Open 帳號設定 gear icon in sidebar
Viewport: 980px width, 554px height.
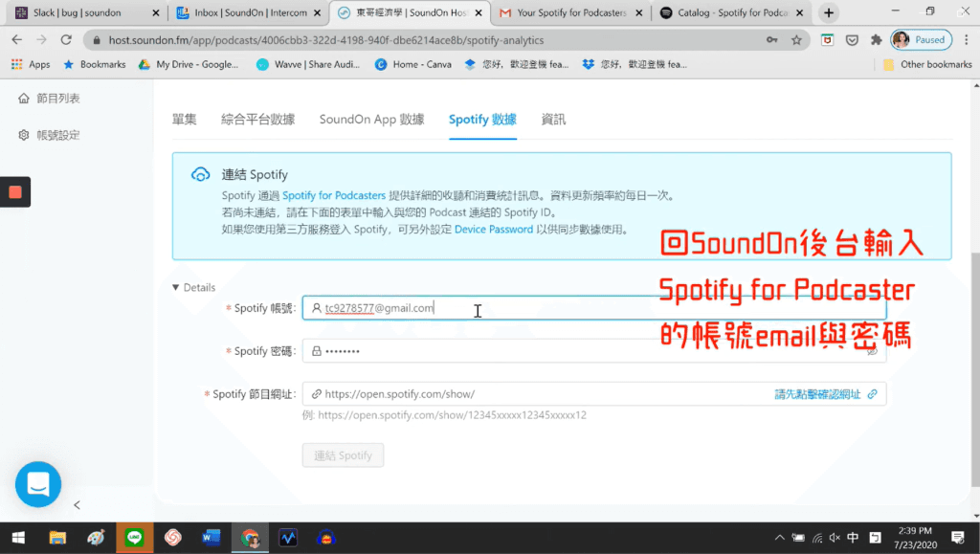[24, 135]
